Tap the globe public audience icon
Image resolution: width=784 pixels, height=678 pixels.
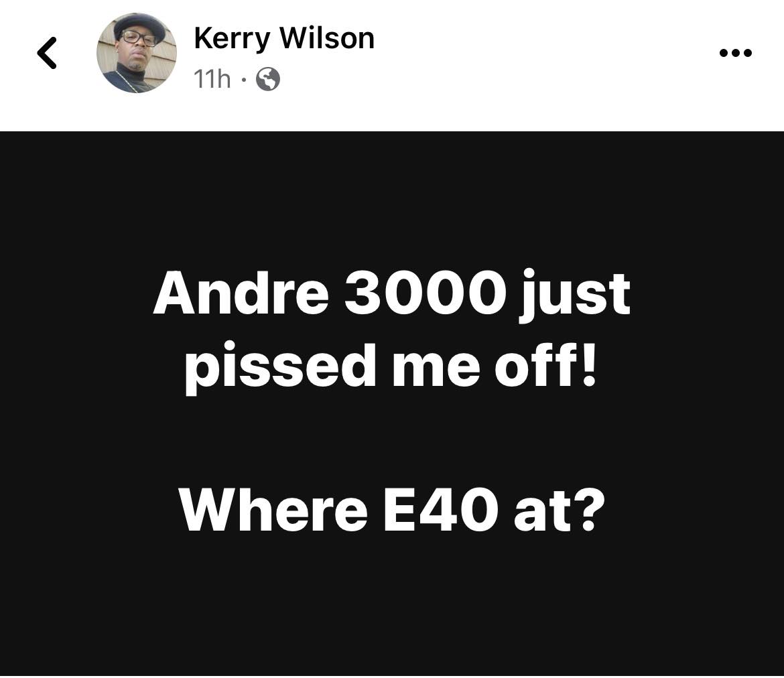[x=268, y=79]
